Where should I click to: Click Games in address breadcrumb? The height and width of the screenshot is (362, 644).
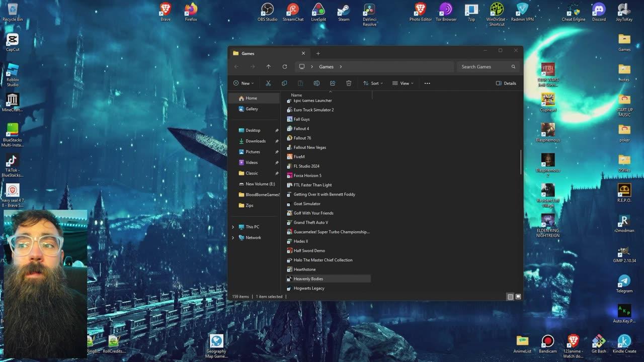[x=326, y=66]
